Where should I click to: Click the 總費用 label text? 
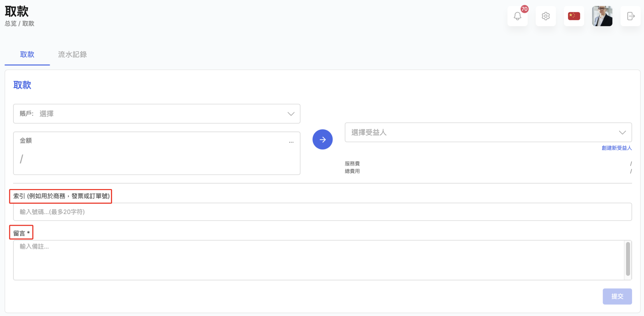(x=352, y=171)
